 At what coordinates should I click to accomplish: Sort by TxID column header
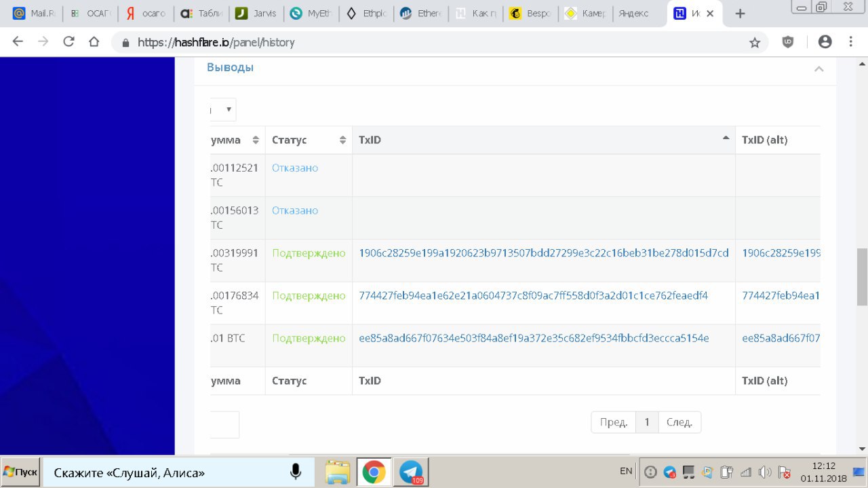click(543, 140)
